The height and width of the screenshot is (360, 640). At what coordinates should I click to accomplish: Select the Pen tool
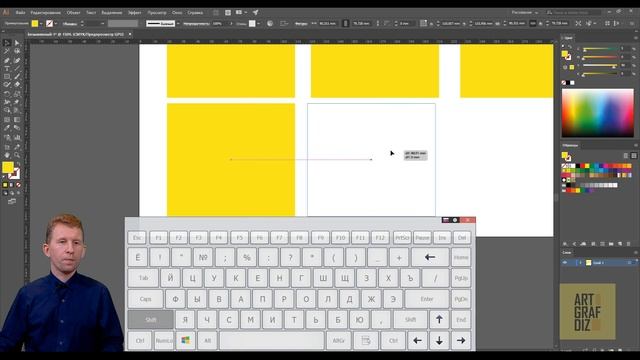point(7,60)
